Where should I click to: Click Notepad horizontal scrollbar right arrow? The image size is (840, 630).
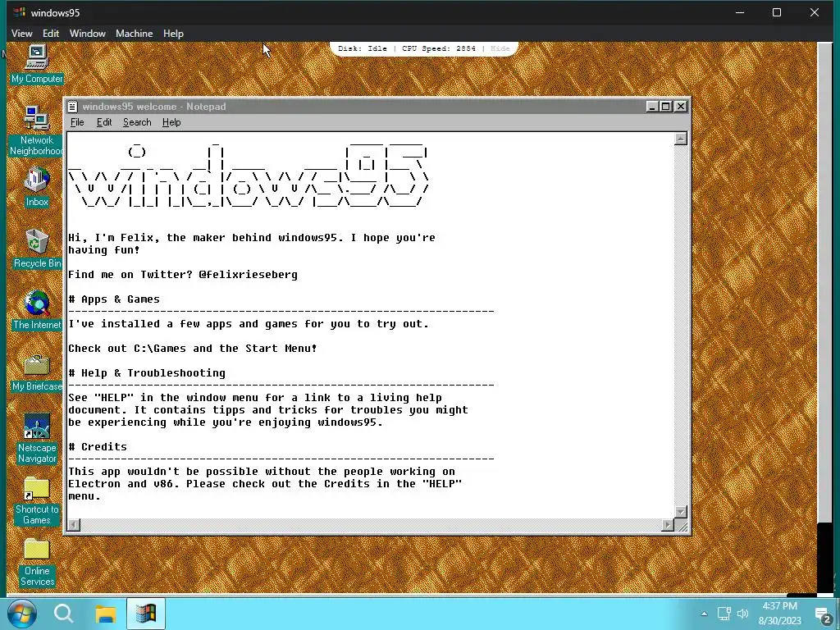click(668, 525)
